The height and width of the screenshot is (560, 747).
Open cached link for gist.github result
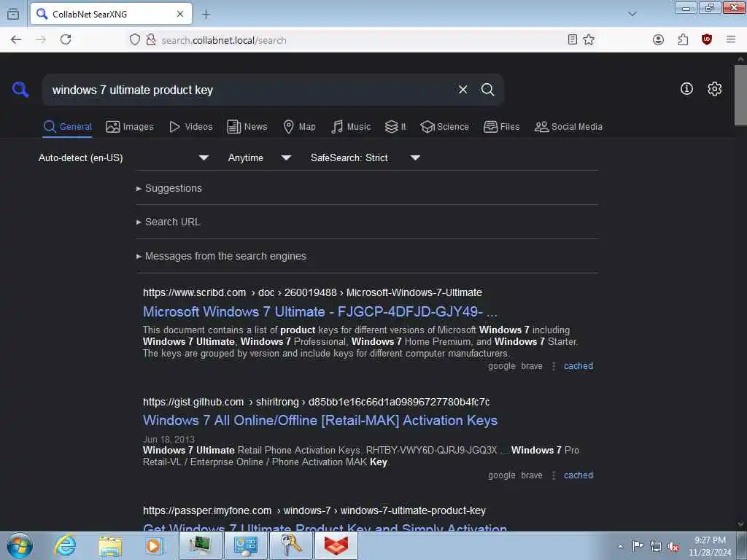coord(578,475)
